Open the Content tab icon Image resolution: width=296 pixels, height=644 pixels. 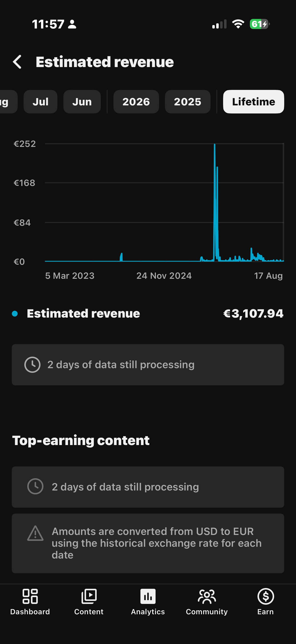89,596
